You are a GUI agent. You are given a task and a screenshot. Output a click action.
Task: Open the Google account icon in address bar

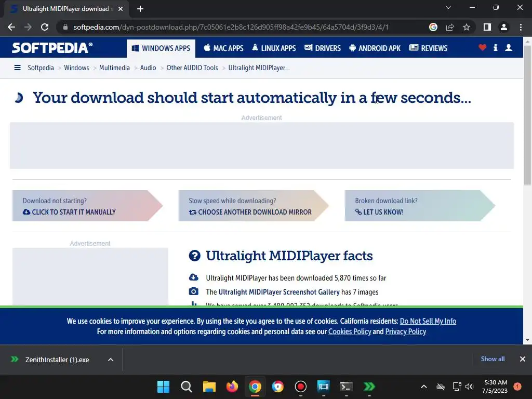(x=433, y=27)
